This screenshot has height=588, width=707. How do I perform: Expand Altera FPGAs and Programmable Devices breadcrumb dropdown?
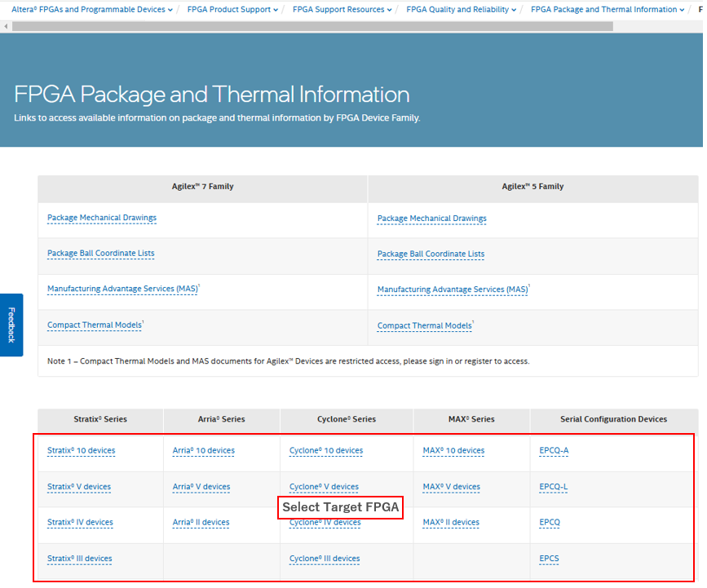point(91,10)
